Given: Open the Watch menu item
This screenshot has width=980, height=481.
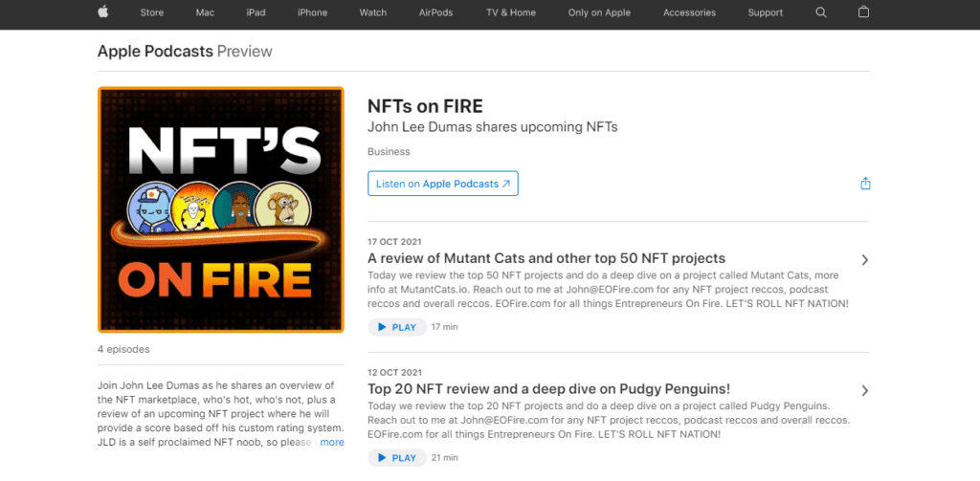Looking at the screenshot, I should [x=373, y=12].
